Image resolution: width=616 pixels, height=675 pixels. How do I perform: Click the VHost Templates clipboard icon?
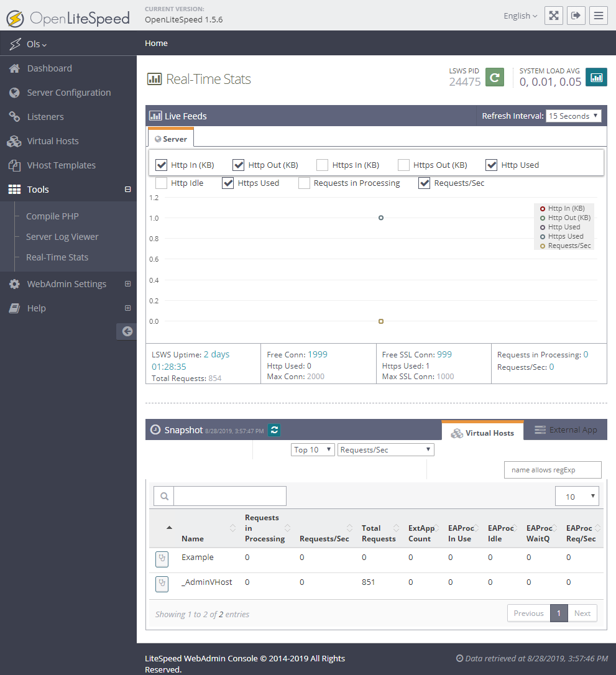click(x=15, y=165)
